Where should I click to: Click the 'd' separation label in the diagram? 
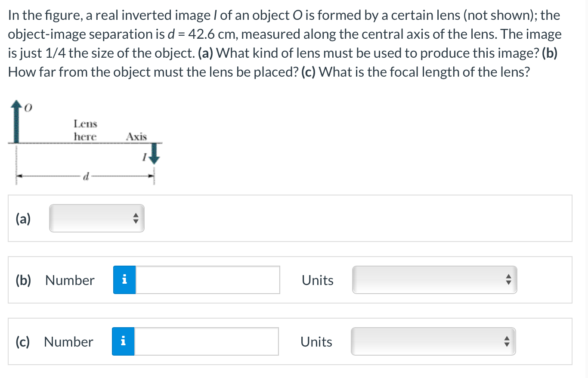(86, 176)
